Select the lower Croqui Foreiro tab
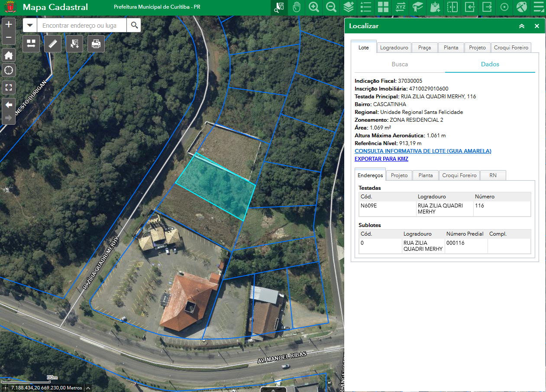The height and width of the screenshot is (392, 546). 459,175
